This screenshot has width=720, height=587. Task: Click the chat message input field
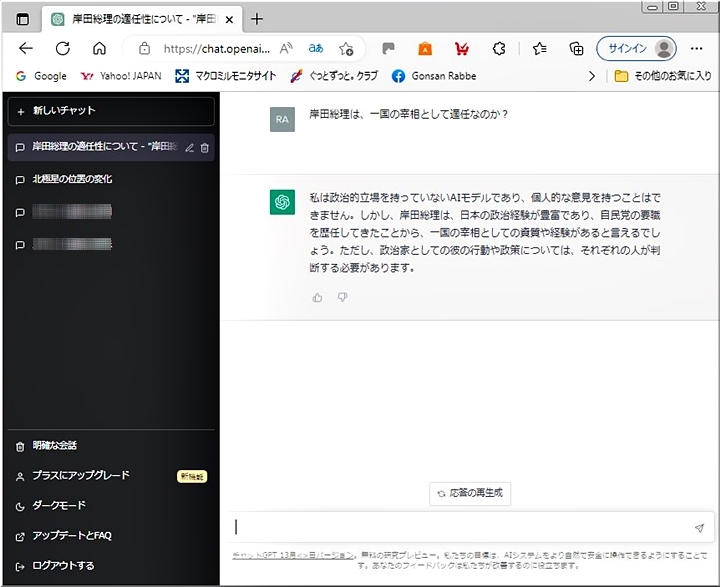[x=460, y=528]
